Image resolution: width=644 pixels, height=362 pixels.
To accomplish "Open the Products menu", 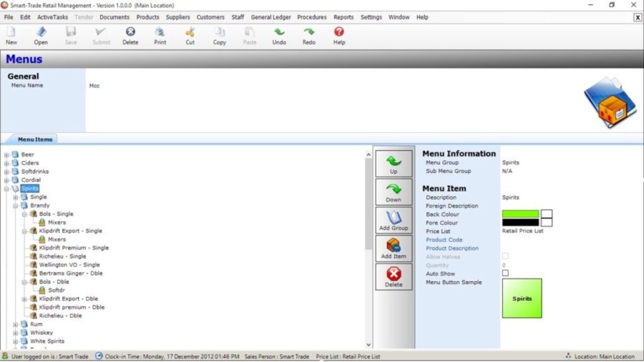I will [147, 17].
